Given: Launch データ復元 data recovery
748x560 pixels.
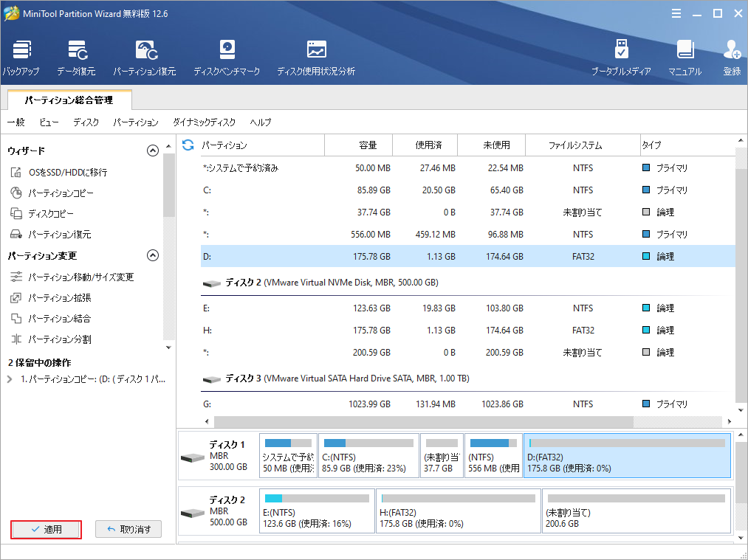Looking at the screenshot, I should click(x=76, y=58).
